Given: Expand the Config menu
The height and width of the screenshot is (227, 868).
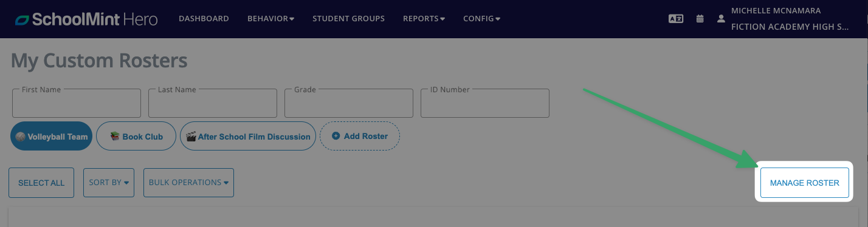Looking at the screenshot, I should (481, 19).
